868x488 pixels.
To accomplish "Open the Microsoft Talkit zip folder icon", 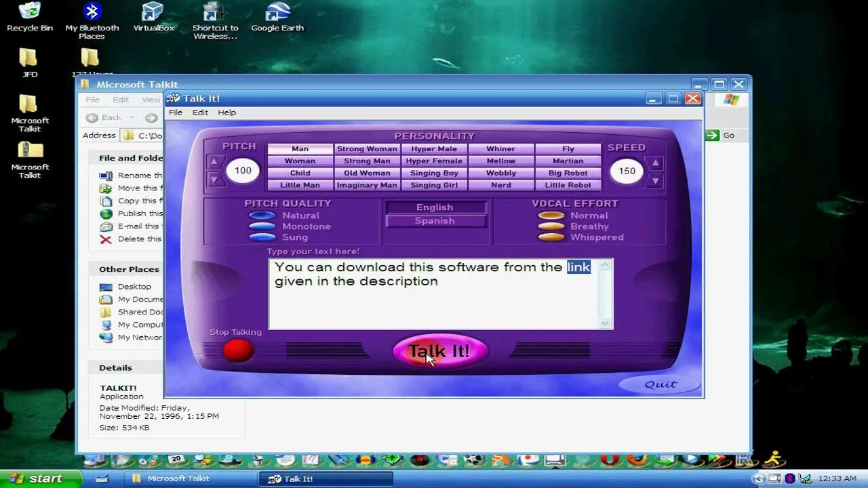I will point(30,160).
